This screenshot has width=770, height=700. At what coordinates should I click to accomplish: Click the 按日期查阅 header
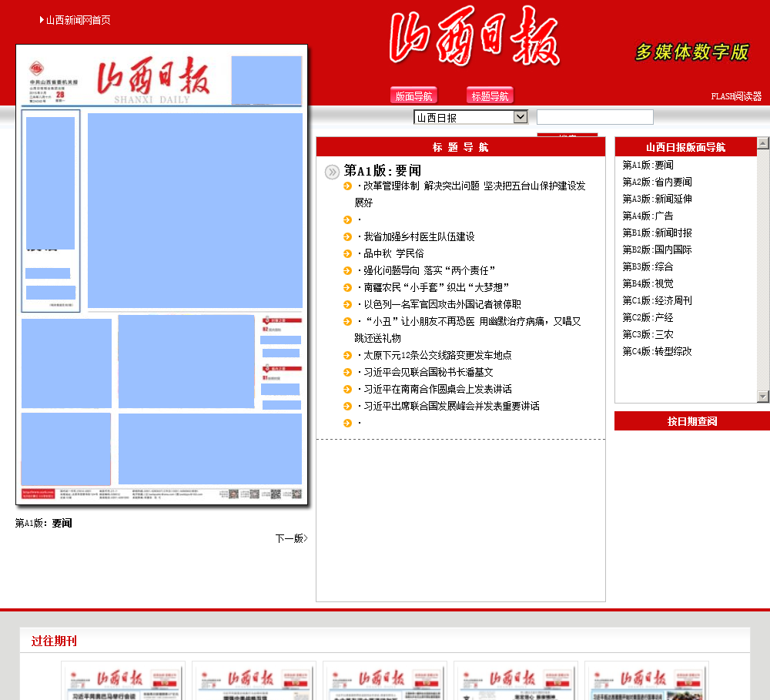[692, 421]
